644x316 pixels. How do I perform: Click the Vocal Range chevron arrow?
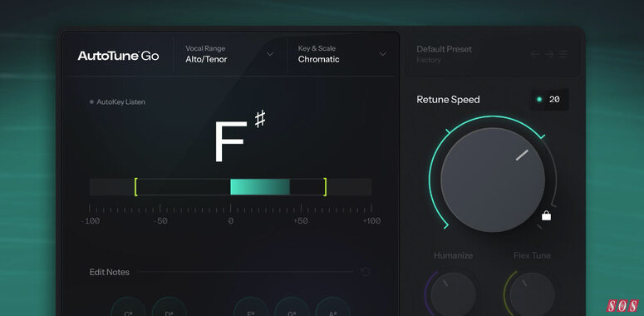270,54
